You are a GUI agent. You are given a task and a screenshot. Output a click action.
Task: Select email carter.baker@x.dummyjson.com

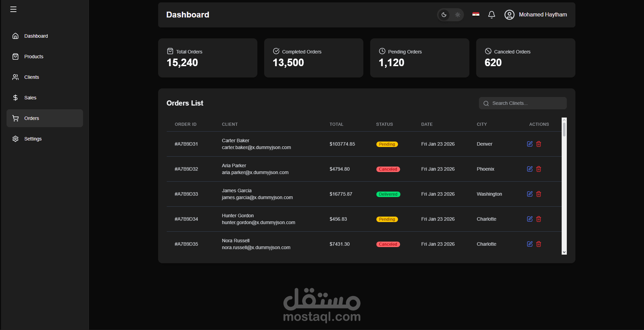[x=256, y=147]
